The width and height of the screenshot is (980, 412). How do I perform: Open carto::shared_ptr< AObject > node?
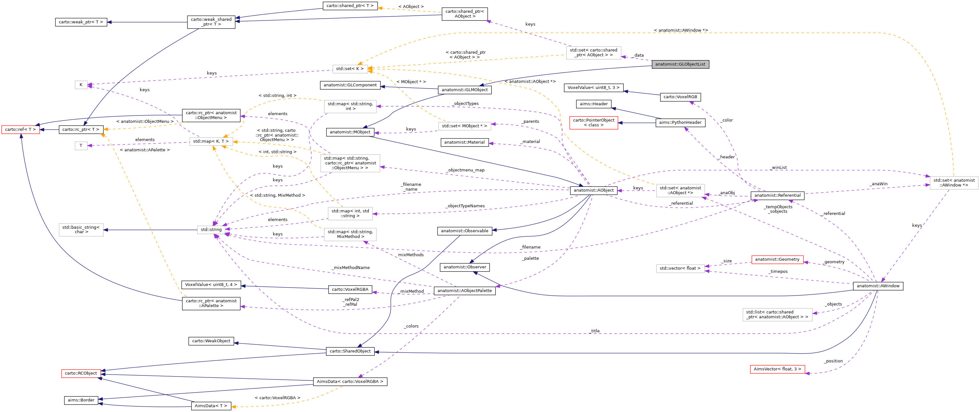(x=464, y=14)
